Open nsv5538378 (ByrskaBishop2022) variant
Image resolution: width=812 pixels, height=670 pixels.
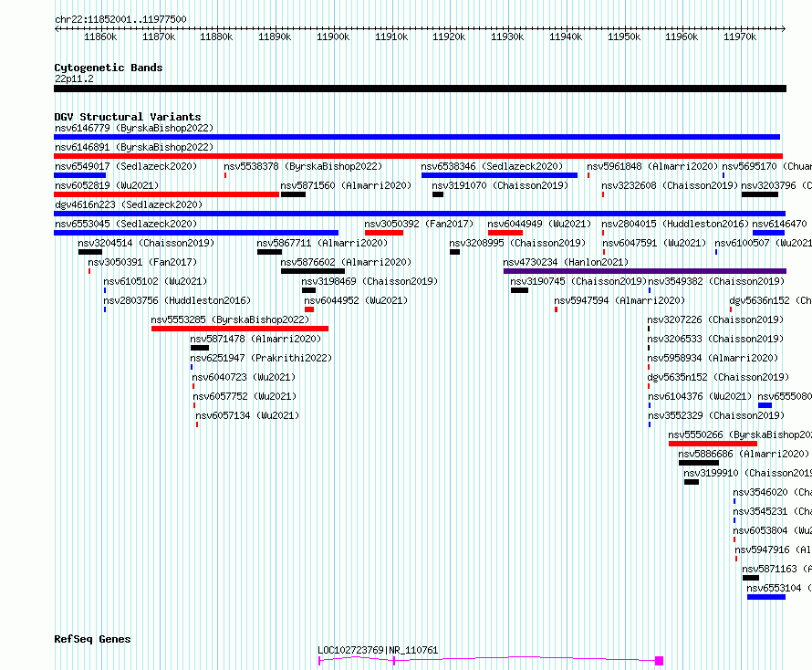click(303, 166)
